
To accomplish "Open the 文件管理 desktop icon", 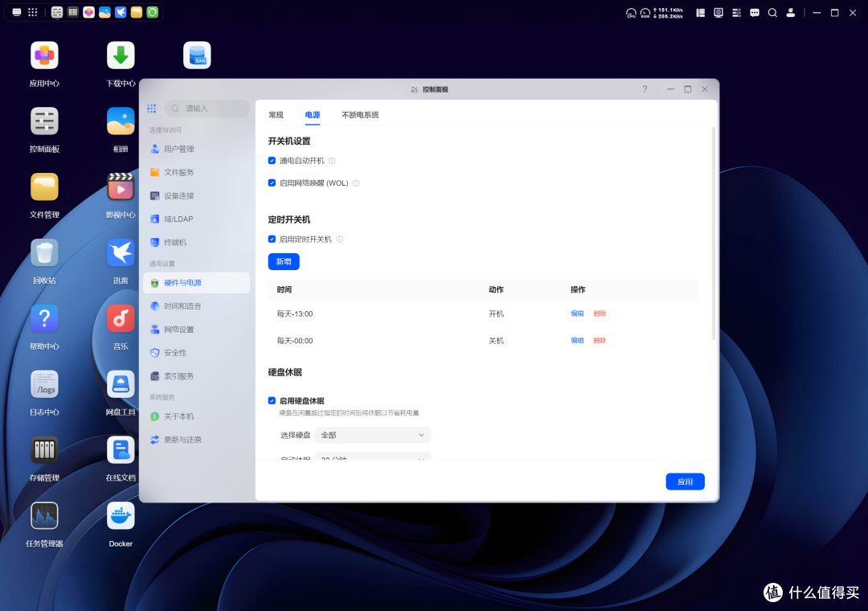I will pos(44,187).
